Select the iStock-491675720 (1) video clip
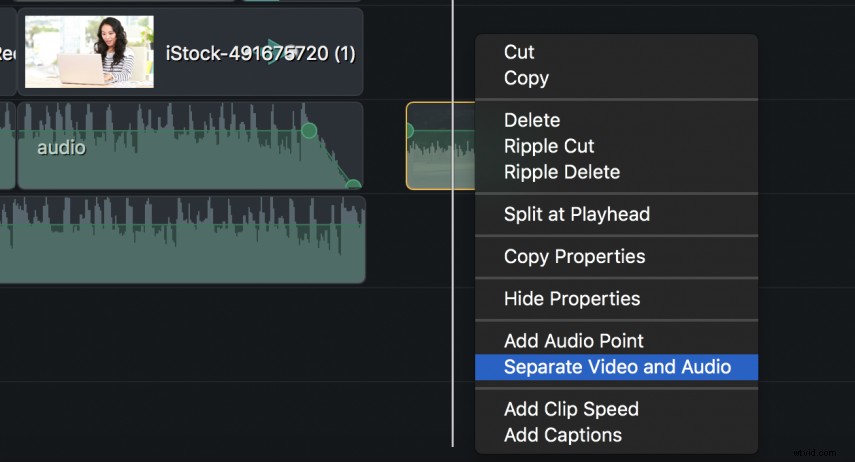Screen dimensions: 855x462 (190, 52)
